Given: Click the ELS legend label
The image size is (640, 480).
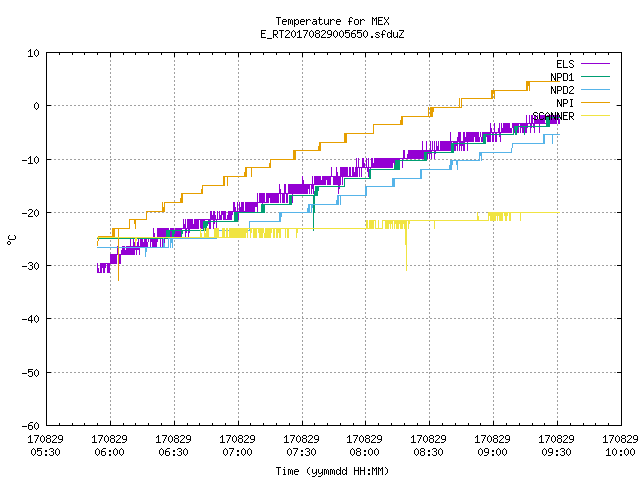Looking at the screenshot, I should (565, 64).
